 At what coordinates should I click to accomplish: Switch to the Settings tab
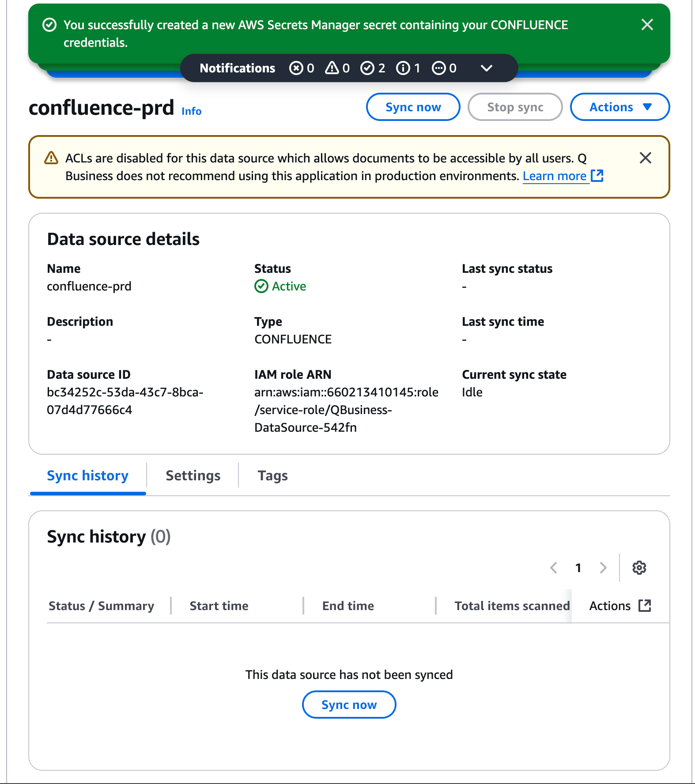193,476
